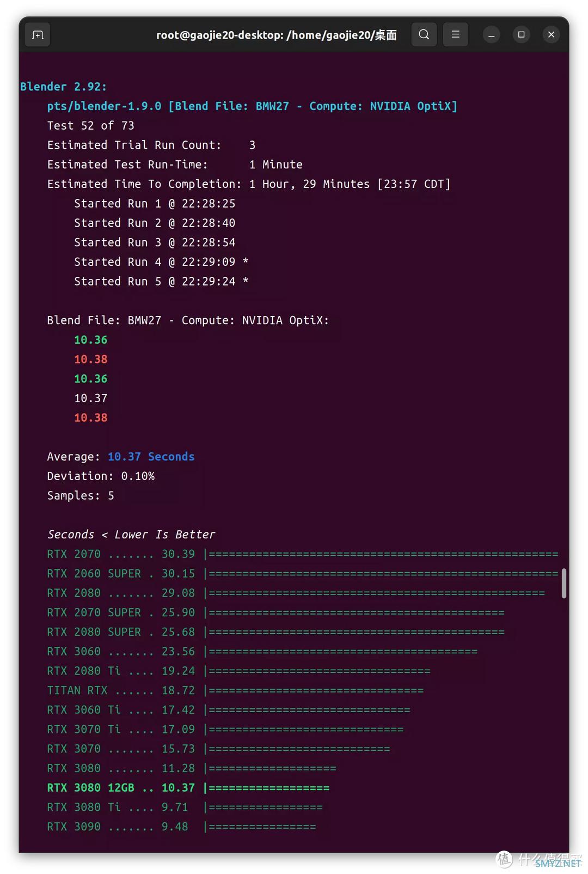The width and height of the screenshot is (588, 874).
Task: Close the terminal window
Action: [x=551, y=35]
